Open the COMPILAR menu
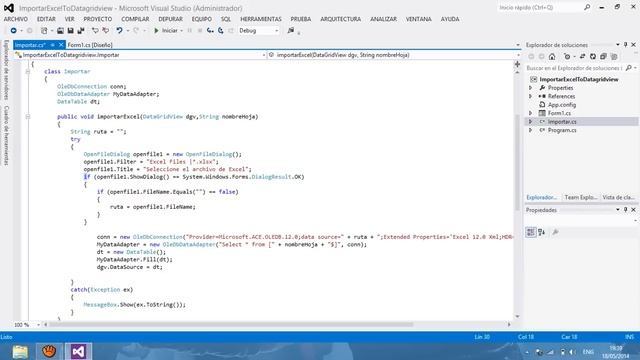This screenshot has height=360, width=640. (x=135, y=19)
